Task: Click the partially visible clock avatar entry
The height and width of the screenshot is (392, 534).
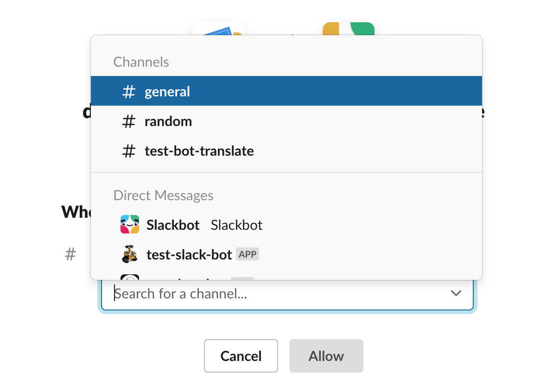Action: [130, 277]
